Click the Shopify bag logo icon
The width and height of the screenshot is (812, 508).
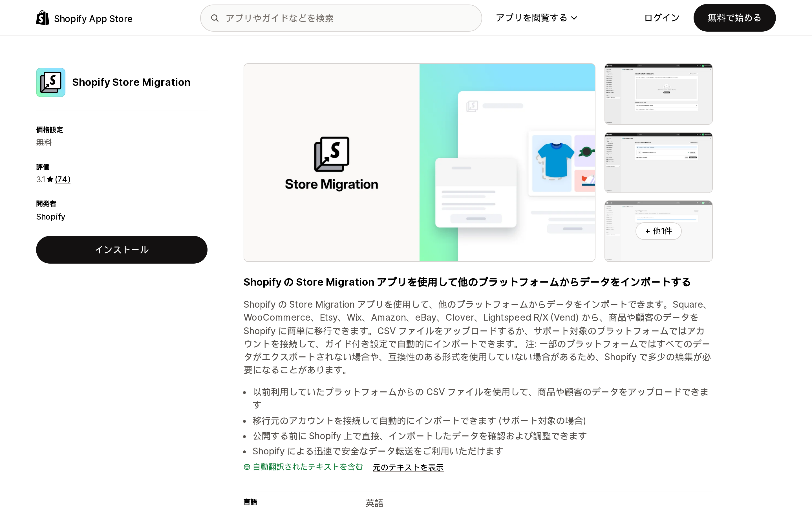point(43,18)
